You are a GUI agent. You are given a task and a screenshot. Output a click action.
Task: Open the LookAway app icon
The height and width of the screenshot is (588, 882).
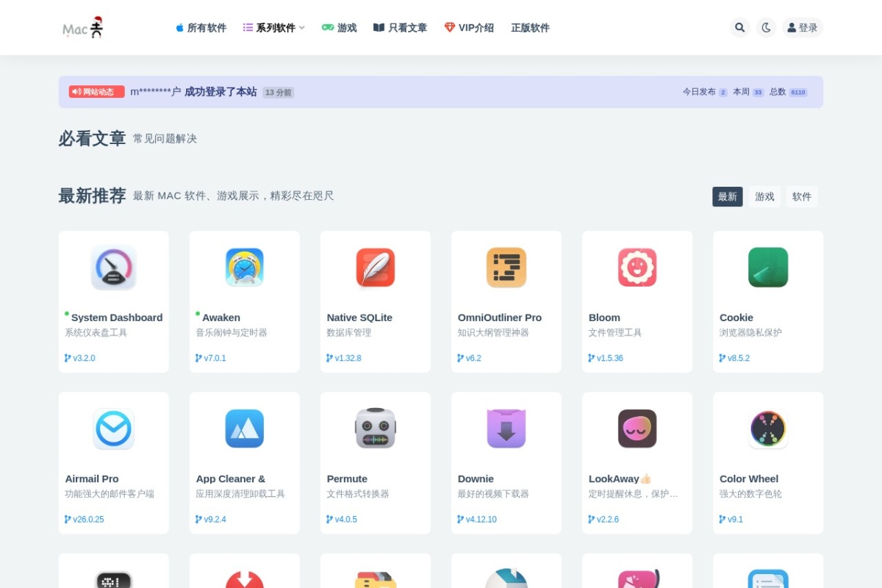(x=637, y=429)
